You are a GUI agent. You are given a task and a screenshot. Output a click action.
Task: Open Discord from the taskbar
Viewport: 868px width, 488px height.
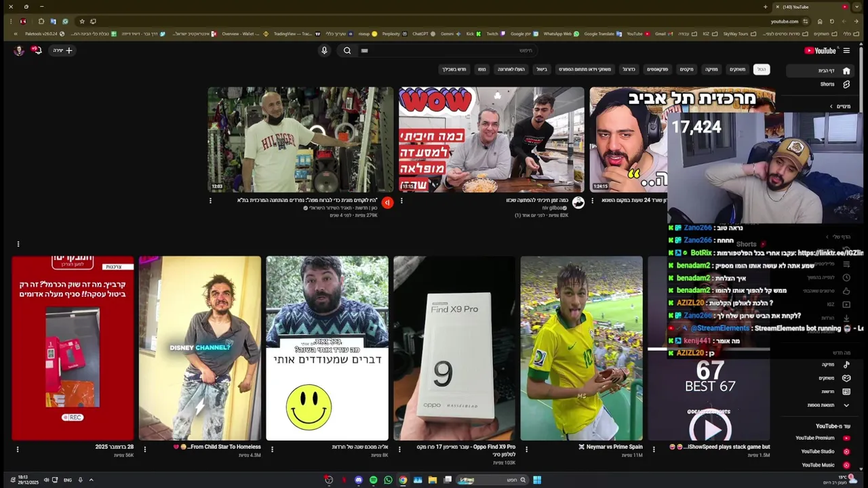359,480
